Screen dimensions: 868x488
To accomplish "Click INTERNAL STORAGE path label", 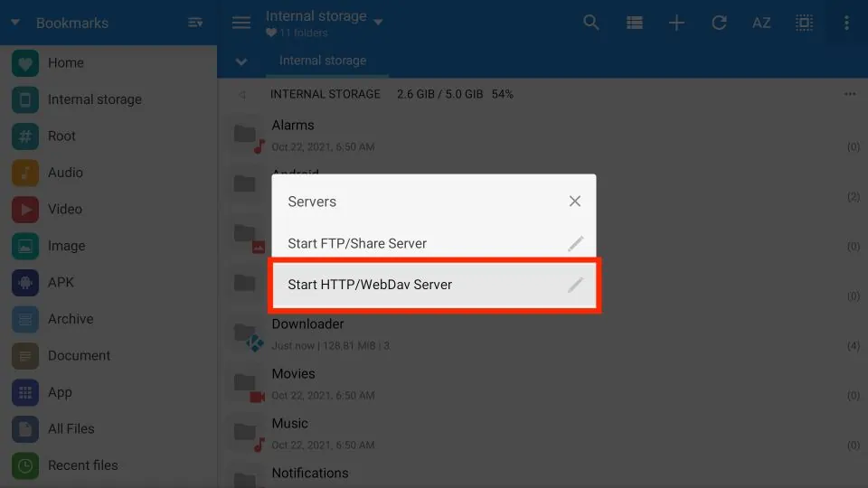I will point(325,95).
